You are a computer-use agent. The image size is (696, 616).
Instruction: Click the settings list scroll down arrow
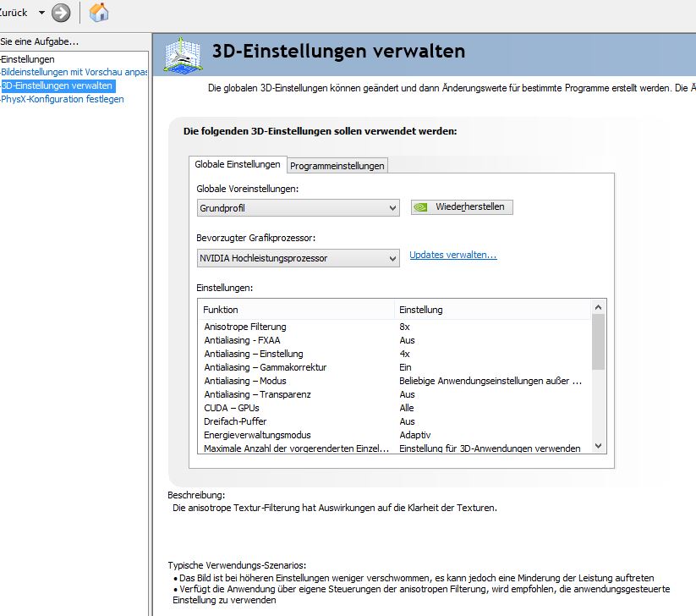[599, 446]
